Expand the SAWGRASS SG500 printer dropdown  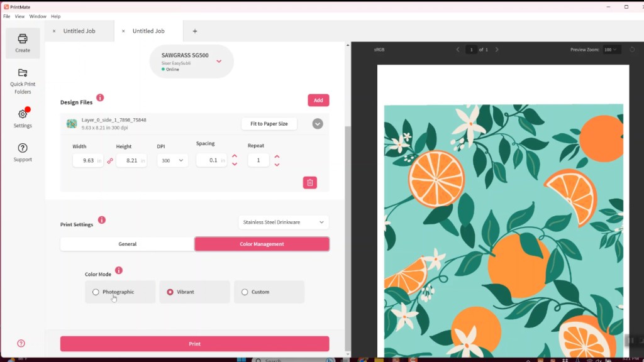[x=218, y=61]
